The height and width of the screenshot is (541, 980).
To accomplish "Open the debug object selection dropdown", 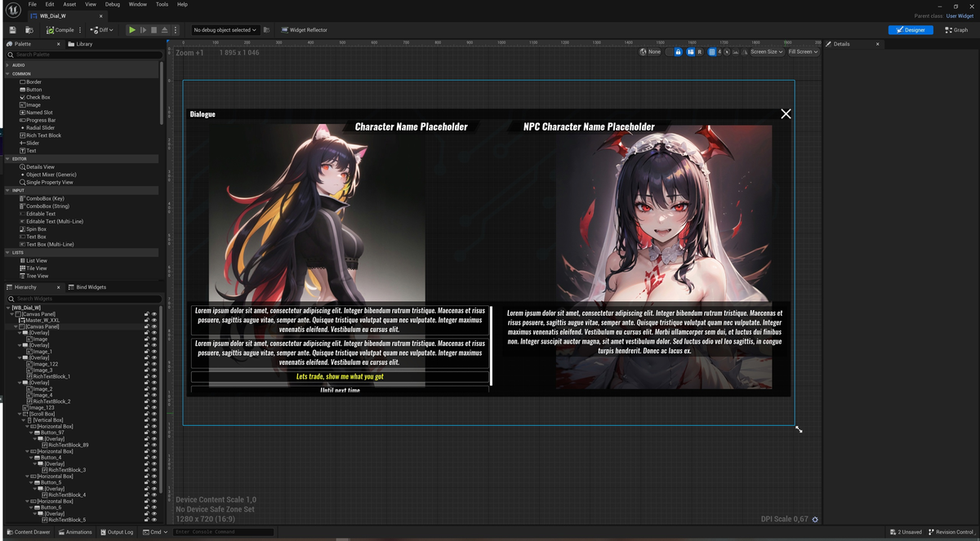I will point(225,30).
